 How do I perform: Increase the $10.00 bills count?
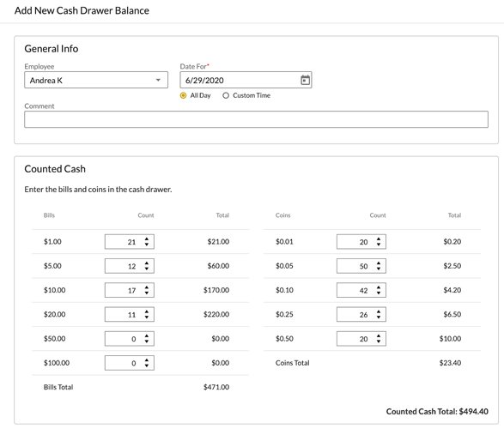tap(147, 287)
